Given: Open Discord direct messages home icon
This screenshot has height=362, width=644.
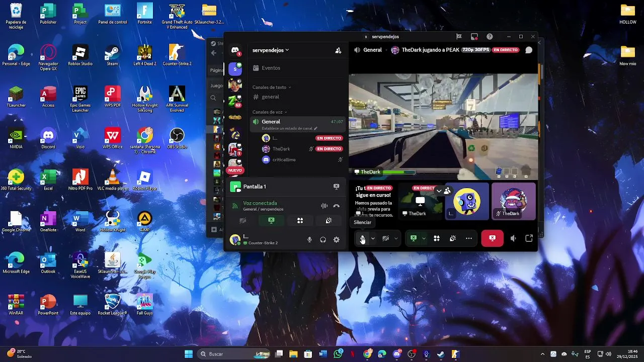Looking at the screenshot, I should tap(235, 50).
